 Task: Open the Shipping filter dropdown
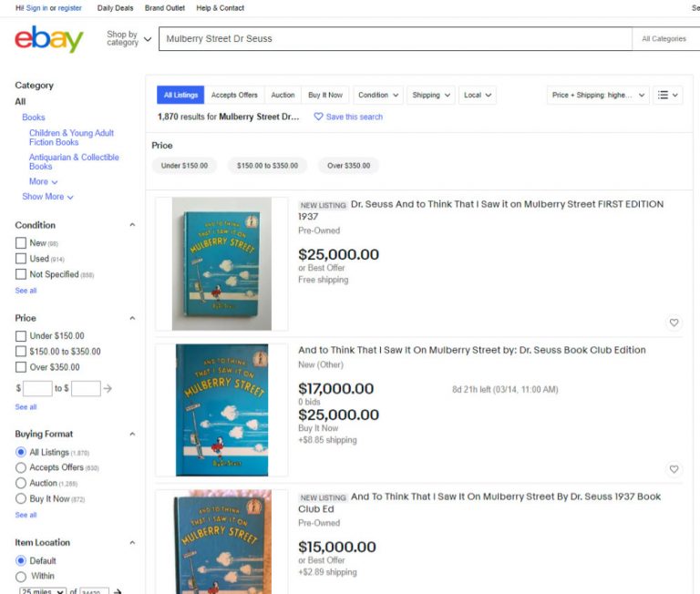pos(431,95)
